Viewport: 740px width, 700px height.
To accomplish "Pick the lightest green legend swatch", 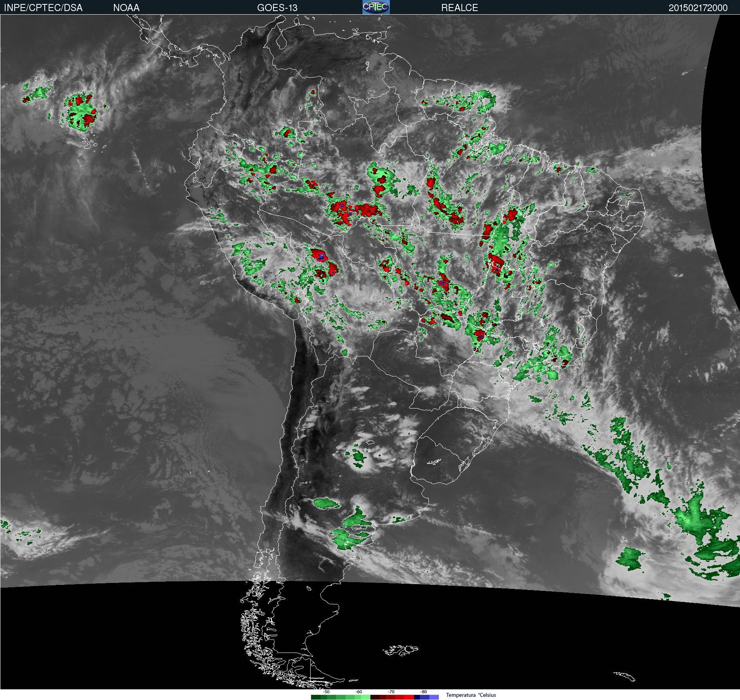I will pos(366,697).
